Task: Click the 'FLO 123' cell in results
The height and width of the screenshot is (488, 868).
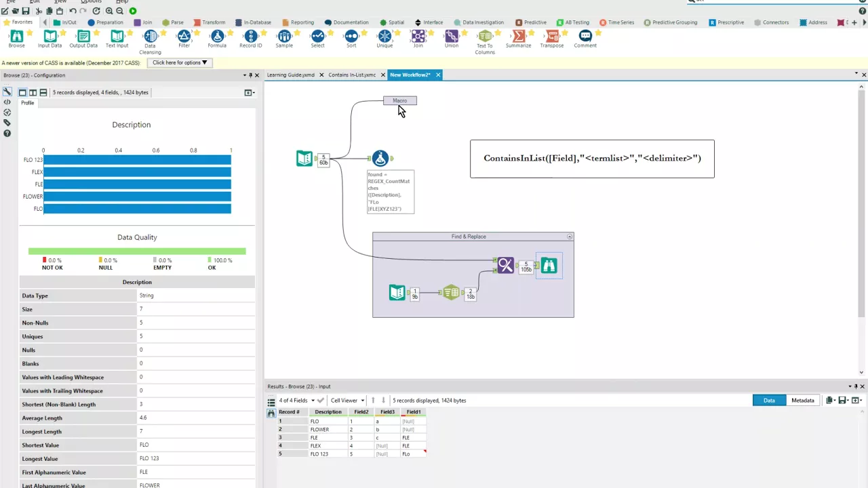Action: pyautogui.click(x=328, y=454)
